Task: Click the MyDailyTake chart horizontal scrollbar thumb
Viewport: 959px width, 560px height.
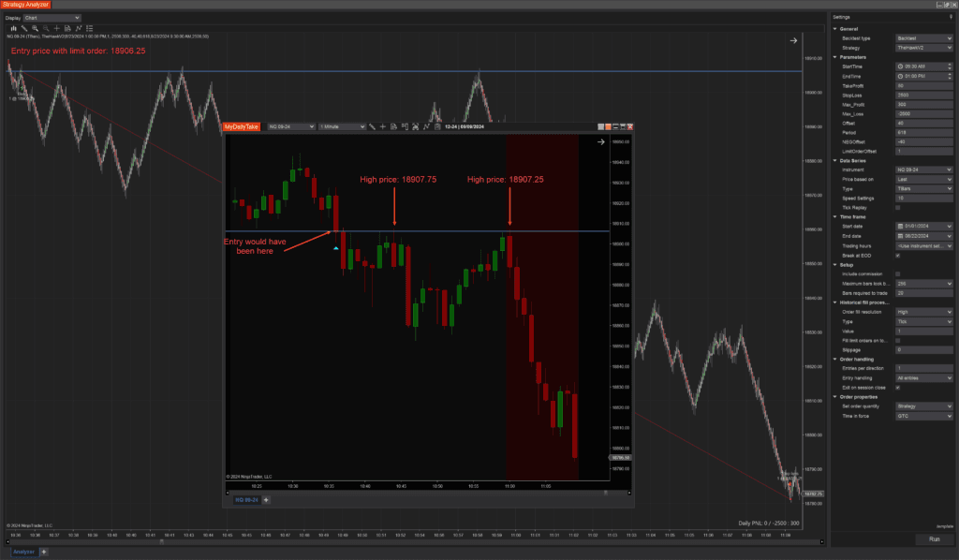Action: click(606, 493)
